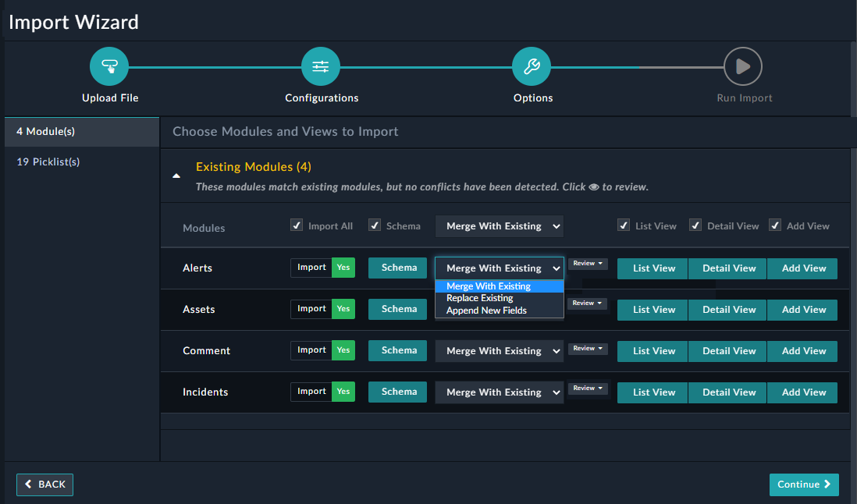The image size is (857, 504).
Task: Open the Merge With Existing dropdown for Incidents
Action: 499,392
